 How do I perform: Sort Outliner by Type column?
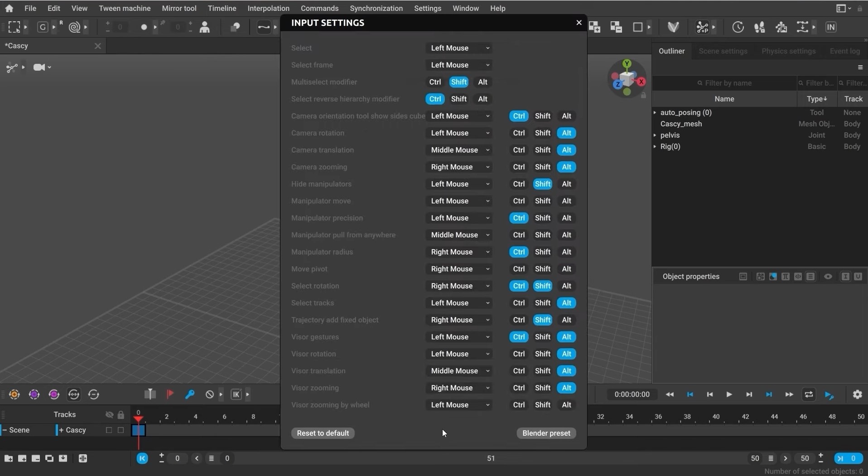pos(816,99)
